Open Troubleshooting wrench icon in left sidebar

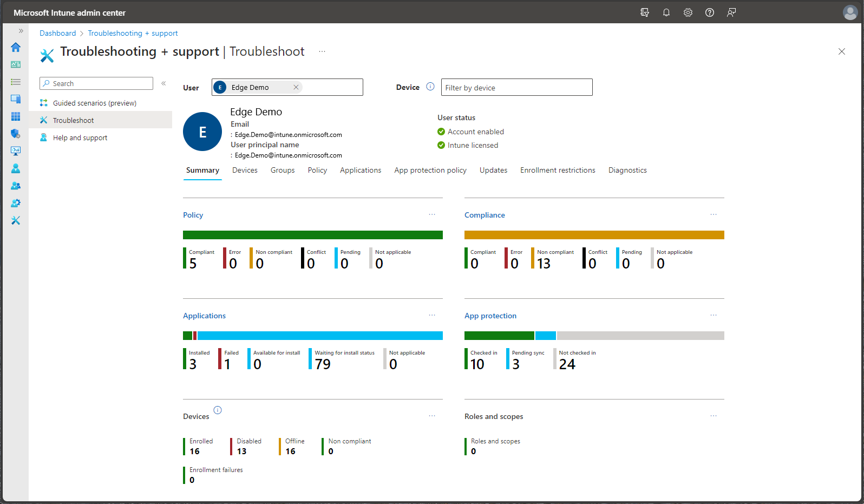pyautogui.click(x=16, y=220)
